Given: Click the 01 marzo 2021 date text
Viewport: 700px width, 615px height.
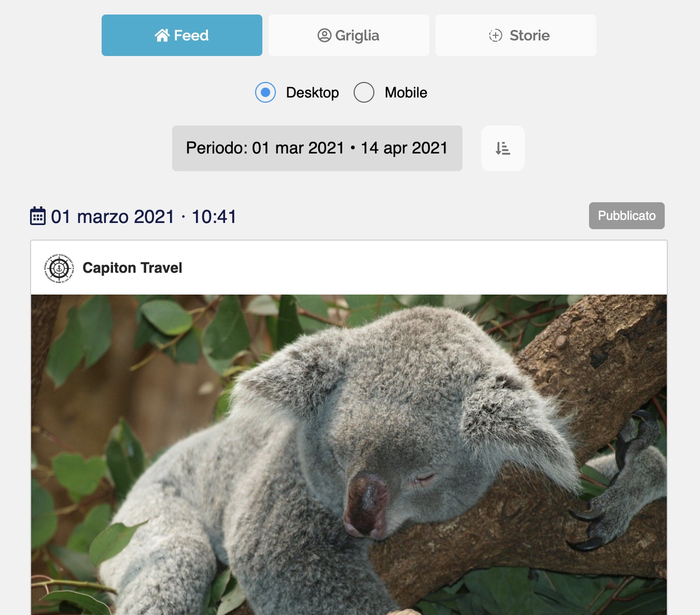Looking at the screenshot, I should [x=113, y=217].
